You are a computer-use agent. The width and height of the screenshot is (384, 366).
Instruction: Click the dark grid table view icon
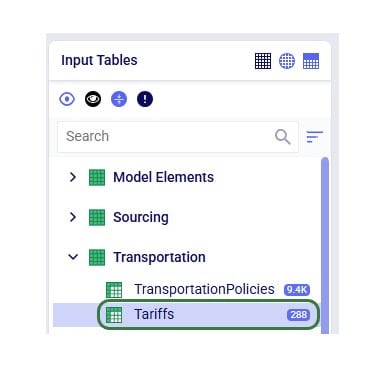[263, 61]
